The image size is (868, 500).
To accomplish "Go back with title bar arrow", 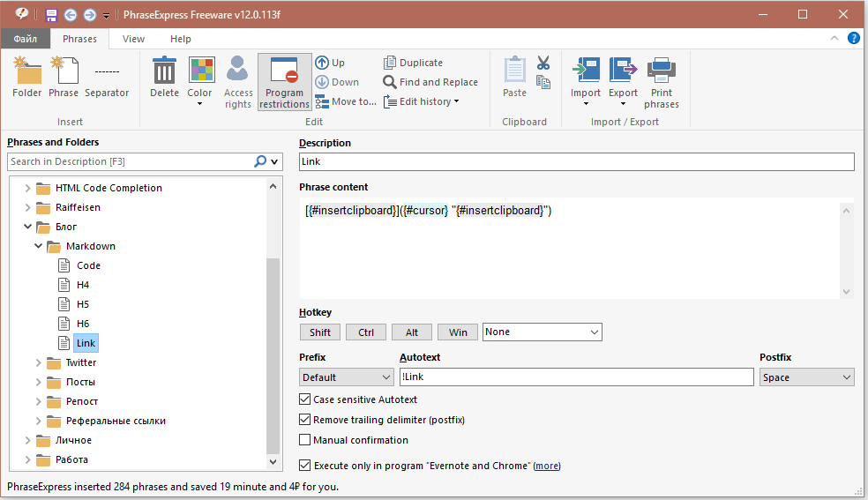I will point(71,15).
